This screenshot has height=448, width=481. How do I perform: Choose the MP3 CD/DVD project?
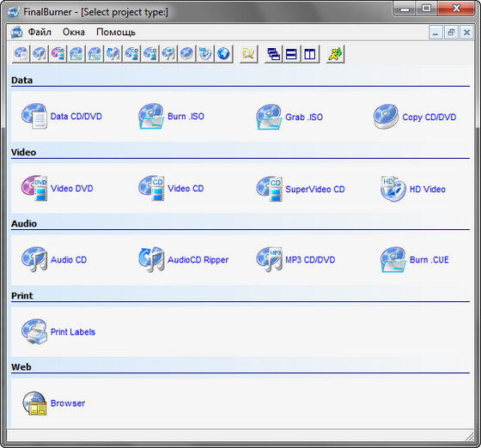click(295, 259)
